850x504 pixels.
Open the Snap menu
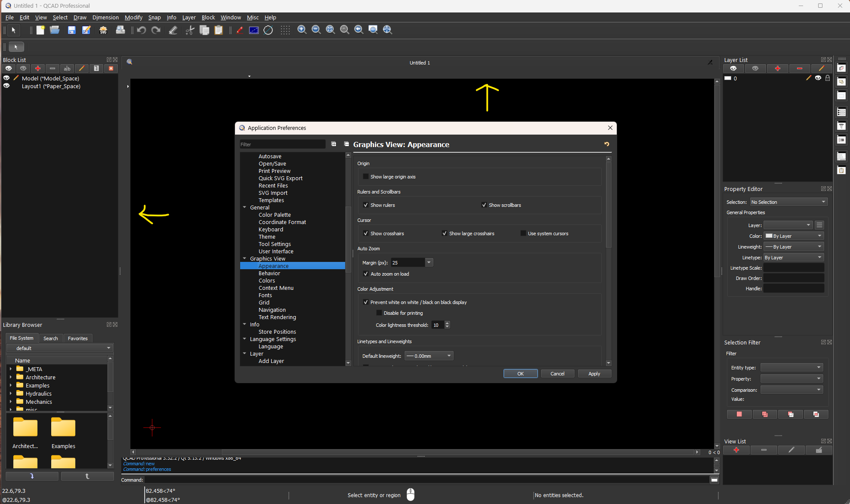[x=155, y=17]
